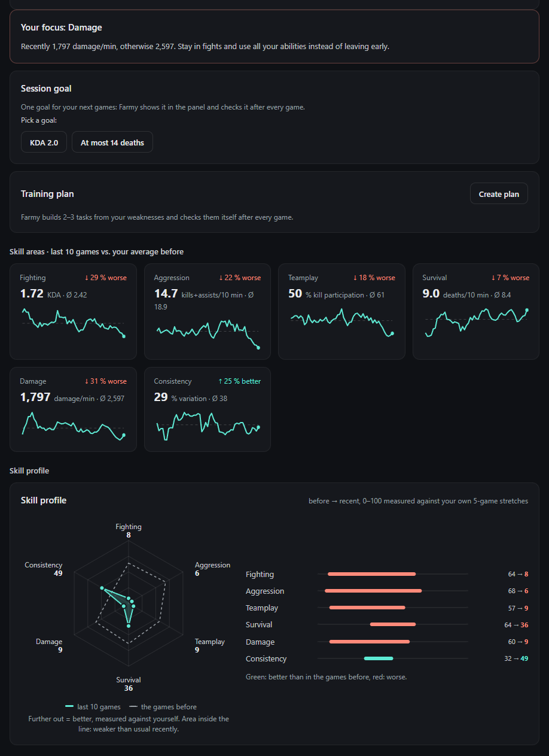Click the '25 % better' Consistency indicator
Screen dimensions: 549x756
240,381
